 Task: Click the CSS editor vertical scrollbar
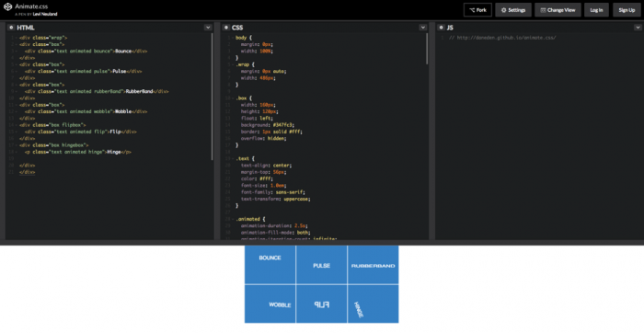pos(427,49)
